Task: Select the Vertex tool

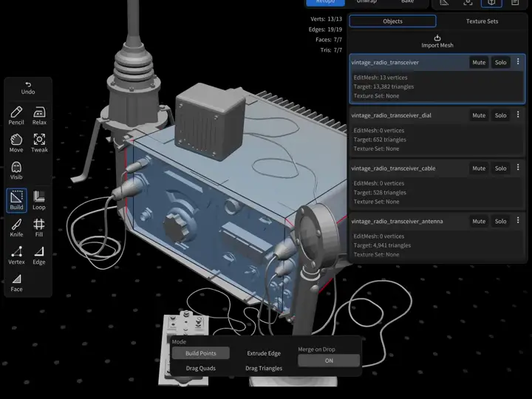Action: [16, 256]
